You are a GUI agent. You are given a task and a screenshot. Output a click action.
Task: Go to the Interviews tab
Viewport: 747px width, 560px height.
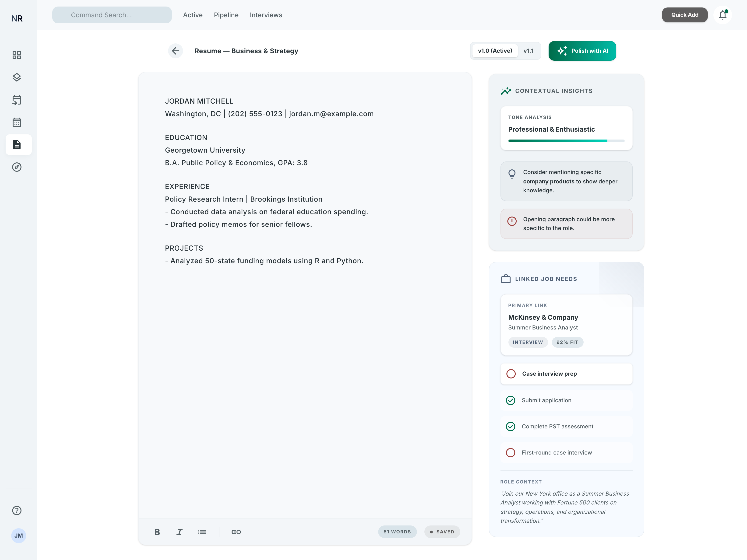pos(266,15)
